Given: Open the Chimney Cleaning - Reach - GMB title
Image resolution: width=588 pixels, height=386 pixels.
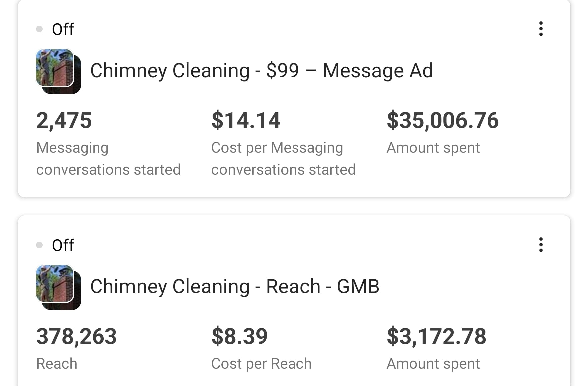Looking at the screenshot, I should coord(235,287).
